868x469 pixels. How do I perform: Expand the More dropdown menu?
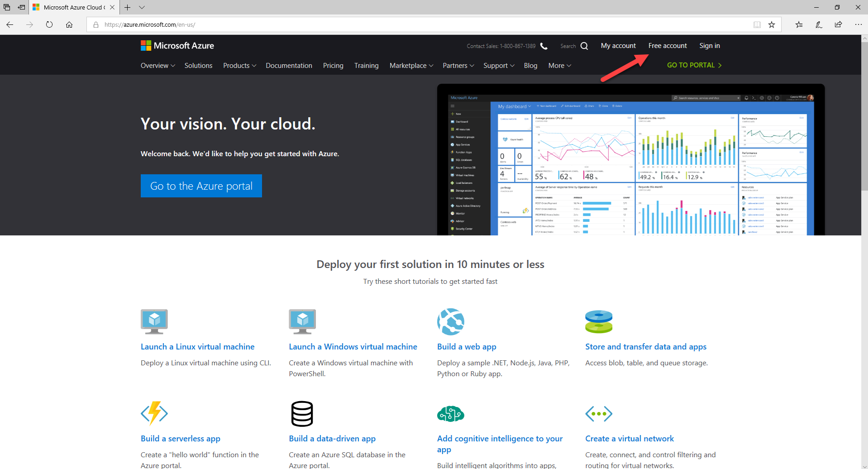[560, 66]
